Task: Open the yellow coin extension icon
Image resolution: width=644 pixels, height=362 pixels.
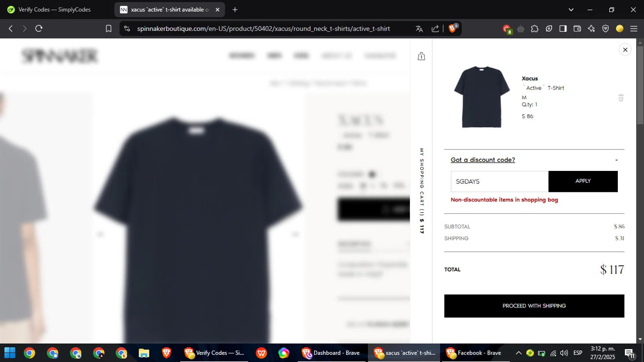Action: click(620, 29)
